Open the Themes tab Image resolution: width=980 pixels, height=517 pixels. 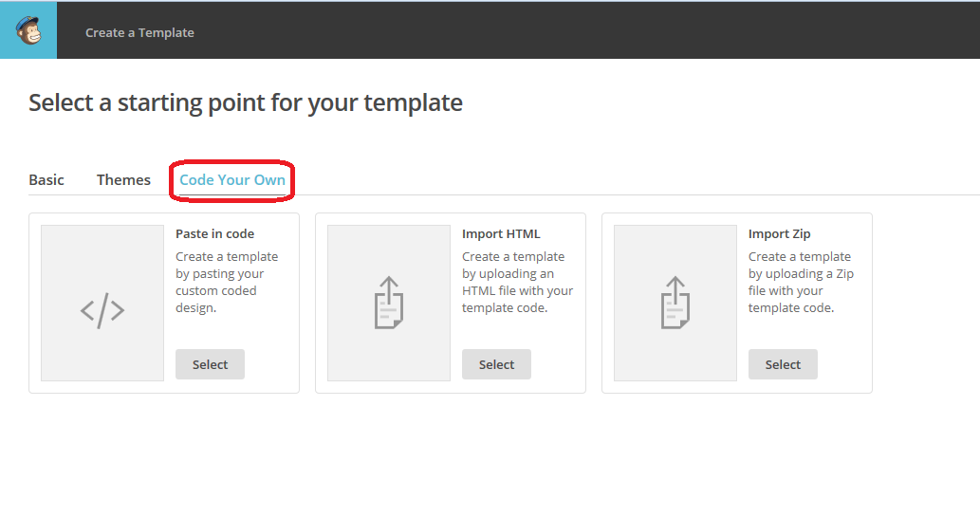click(x=123, y=179)
